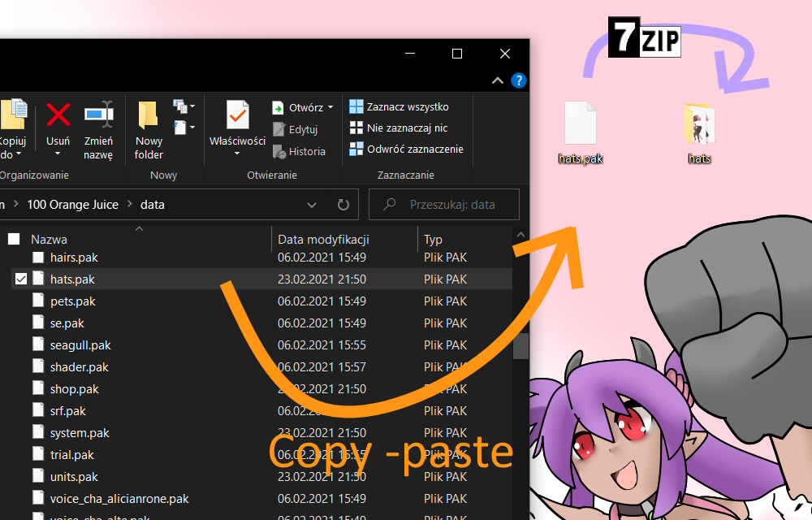Click the red X Usuń delete icon

pos(58,115)
